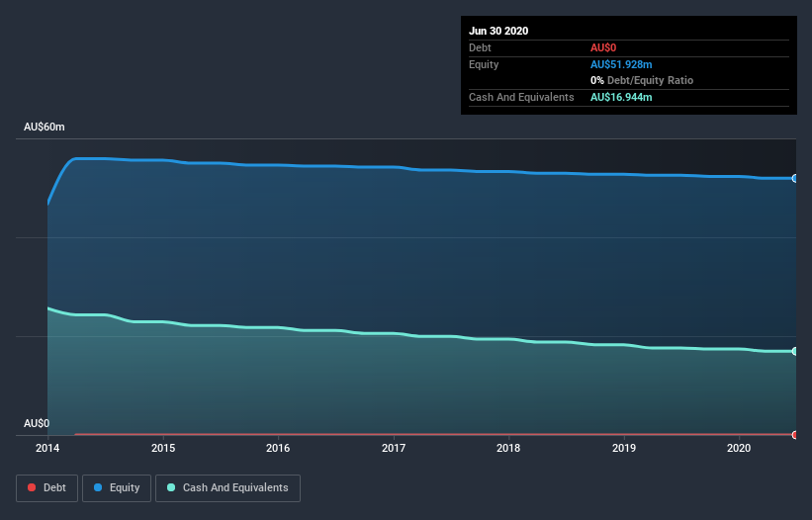Click the AU$16.944m cash value
Viewport: 812px width, 520px height.
click(621, 97)
